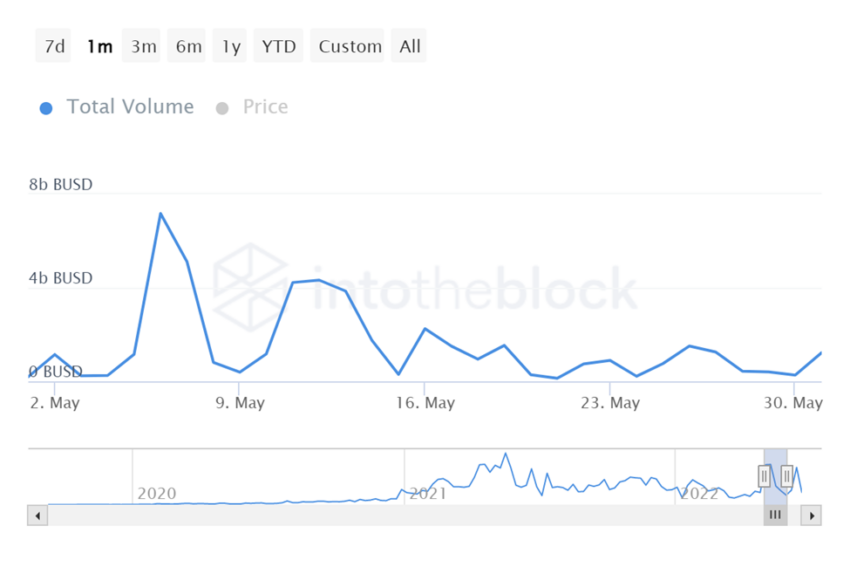850x567 pixels.
Task: Click the navigator scrollbar thumb
Action: (x=775, y=516)
